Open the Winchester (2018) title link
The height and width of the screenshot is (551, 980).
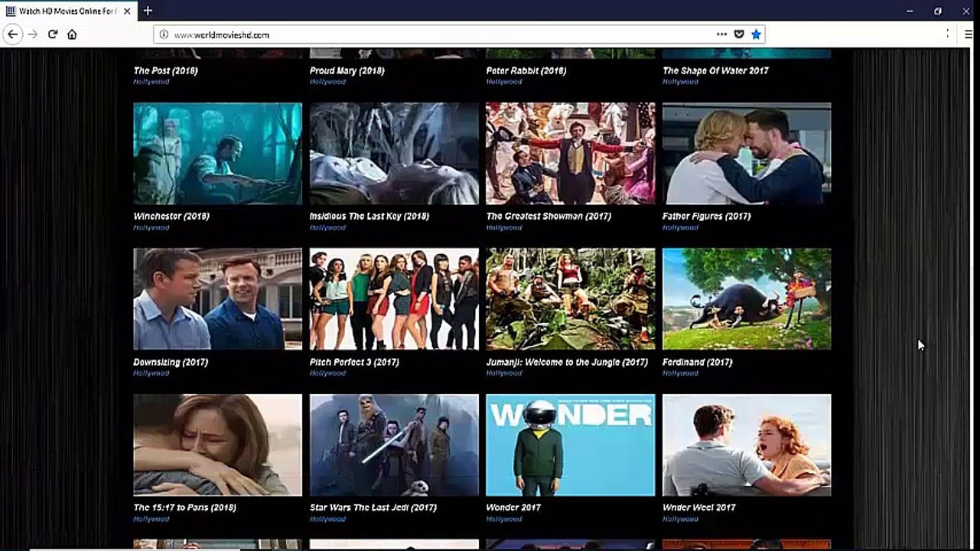coord(171,217)
